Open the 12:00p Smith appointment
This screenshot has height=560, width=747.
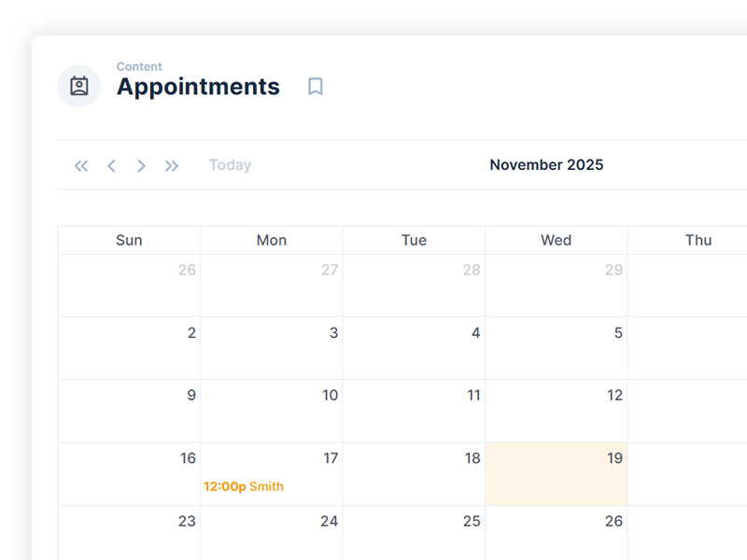(x=244, y=486)
